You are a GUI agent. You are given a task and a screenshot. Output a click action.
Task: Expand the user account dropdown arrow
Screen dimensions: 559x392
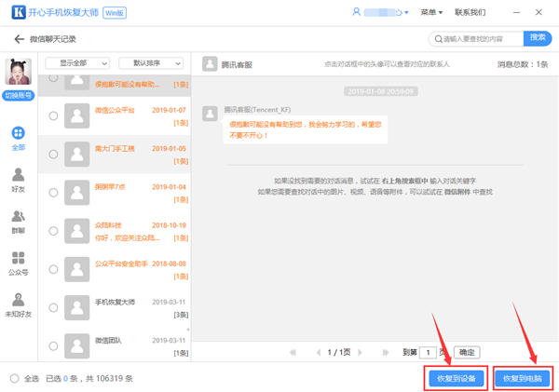pos(406,13)
